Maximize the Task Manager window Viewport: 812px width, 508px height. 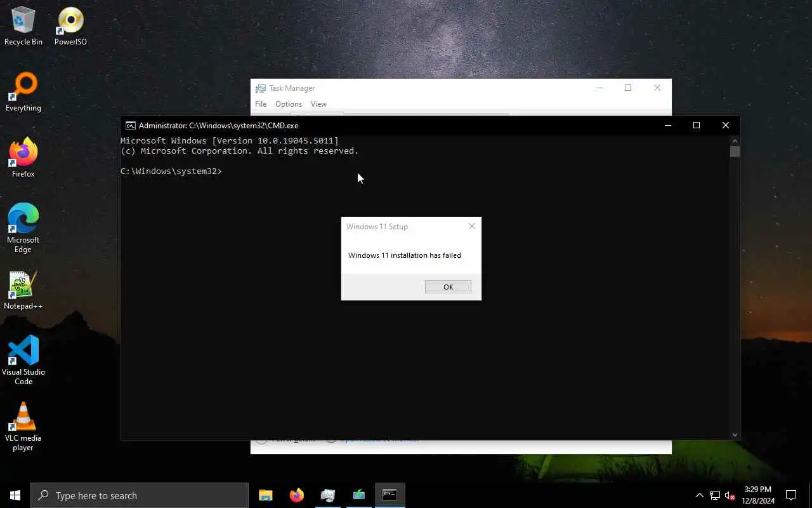tap(628, 88)
